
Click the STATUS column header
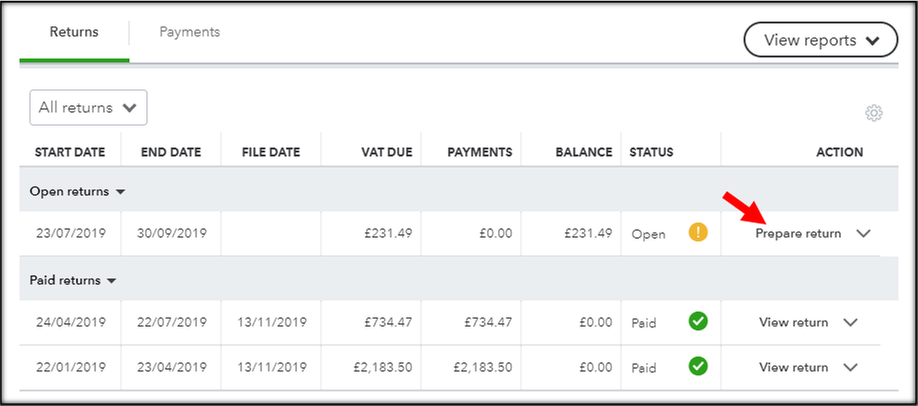[651, 152]
